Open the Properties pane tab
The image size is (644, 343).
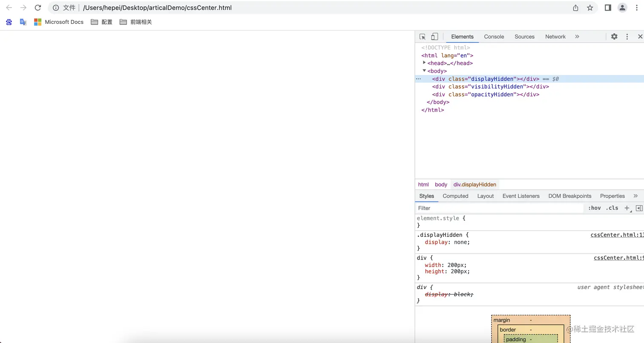[612, 196]
